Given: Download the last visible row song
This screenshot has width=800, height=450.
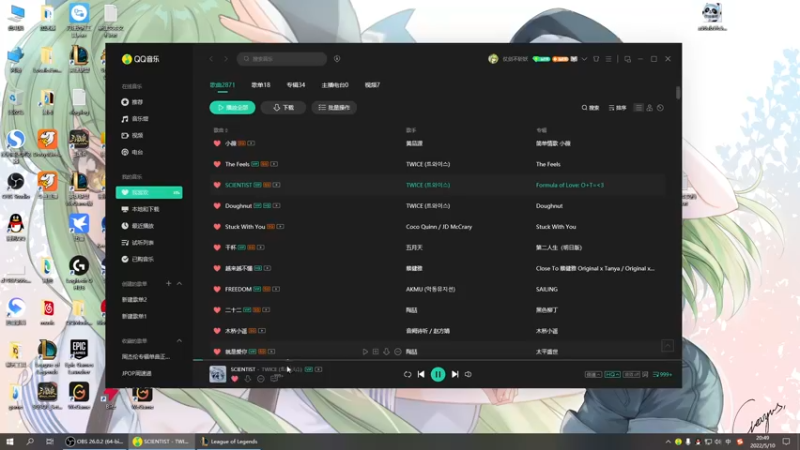Looking at the screenshot, I should [386, 352].
